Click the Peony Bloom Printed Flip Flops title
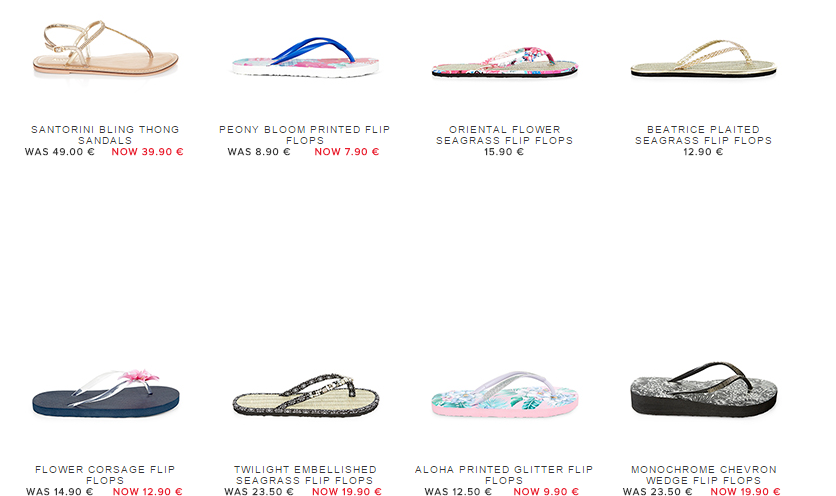The image size is (836, 496). [x=304, y=135]
